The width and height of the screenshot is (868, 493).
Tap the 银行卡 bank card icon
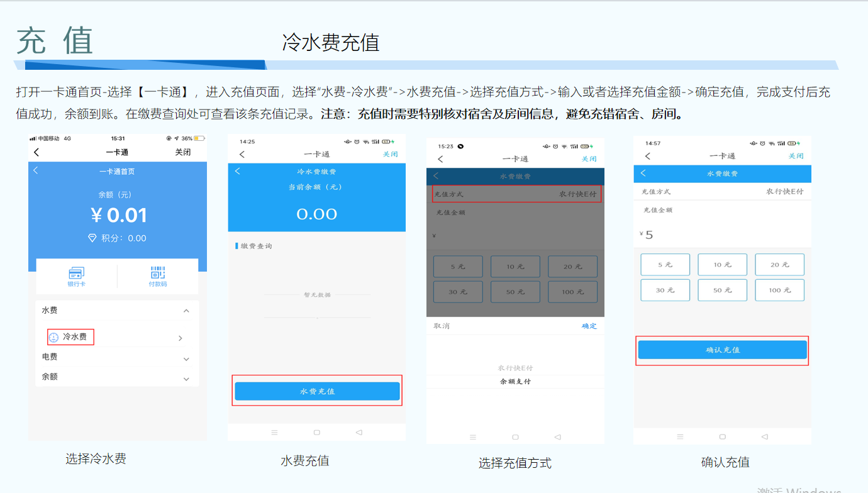(76, 274)
